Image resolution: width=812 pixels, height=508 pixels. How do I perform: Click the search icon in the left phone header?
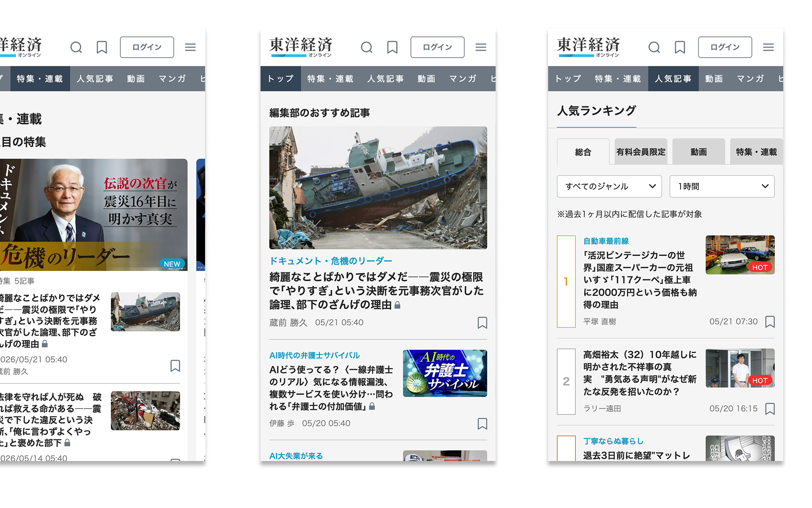(76, 47)
